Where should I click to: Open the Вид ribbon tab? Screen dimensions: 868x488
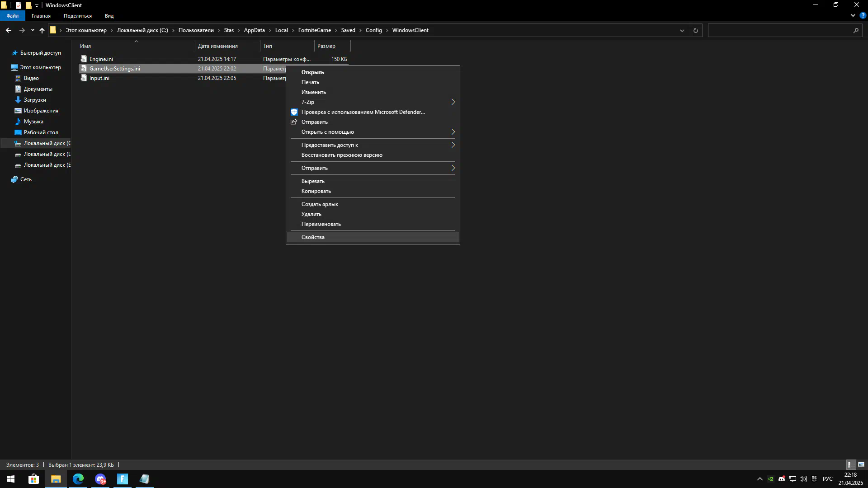[x=109, y=16]
